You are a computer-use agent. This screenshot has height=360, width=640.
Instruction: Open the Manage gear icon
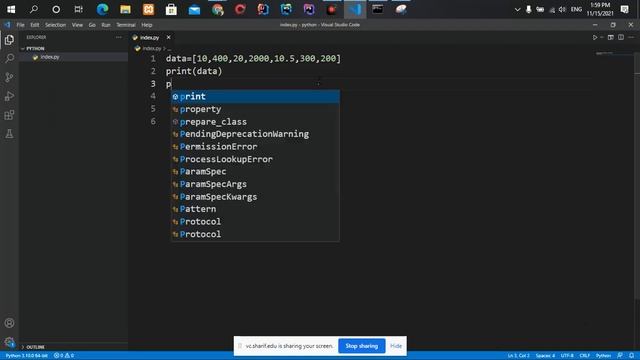[9, 342]
